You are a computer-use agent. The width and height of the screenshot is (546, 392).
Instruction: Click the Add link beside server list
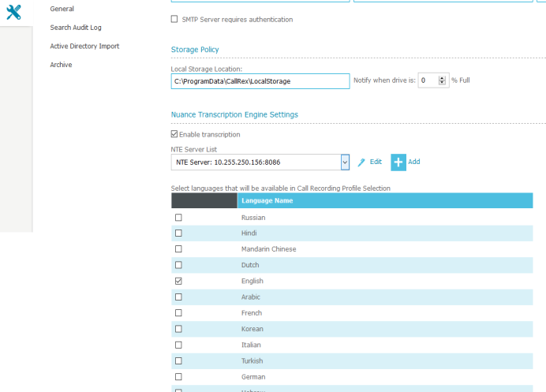(413, 162)
